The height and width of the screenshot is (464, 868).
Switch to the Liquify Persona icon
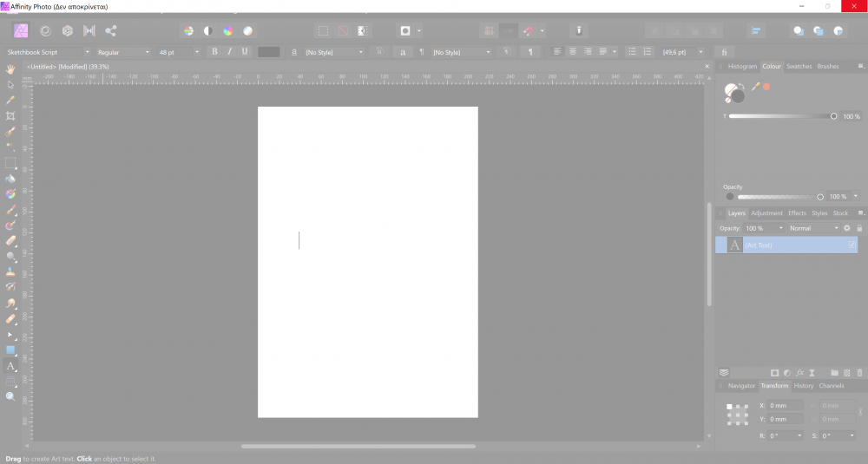pyautogui.click(x=45, y=30)
